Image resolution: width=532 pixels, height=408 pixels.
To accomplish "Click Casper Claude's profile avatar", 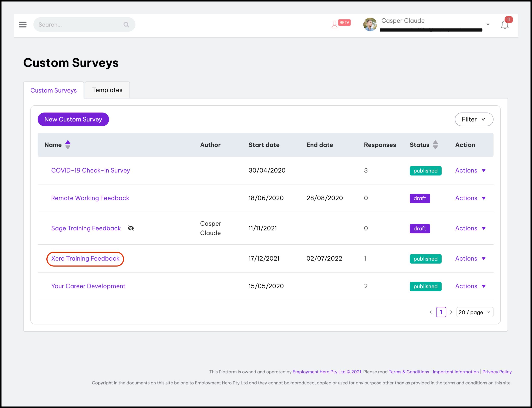I will (x=370, y=24).
